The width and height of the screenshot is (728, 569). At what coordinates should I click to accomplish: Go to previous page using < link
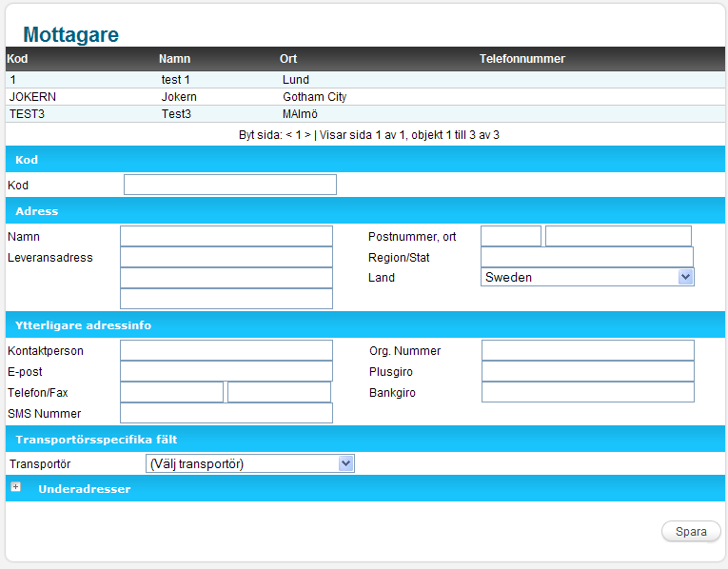pyautogui.click(x=288, y=135)
